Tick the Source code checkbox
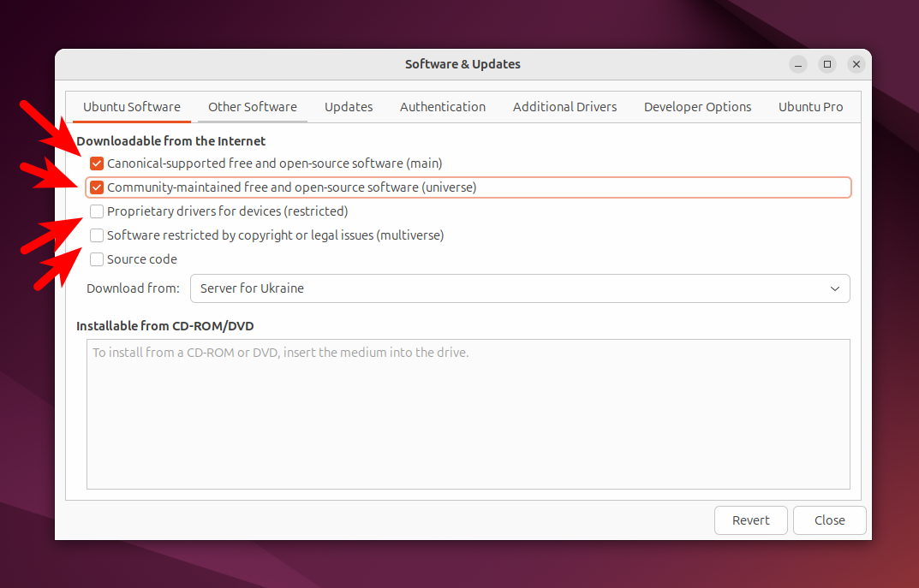Image resolution: width=919 pixels, height=588 pixels. tap(97, 259)
